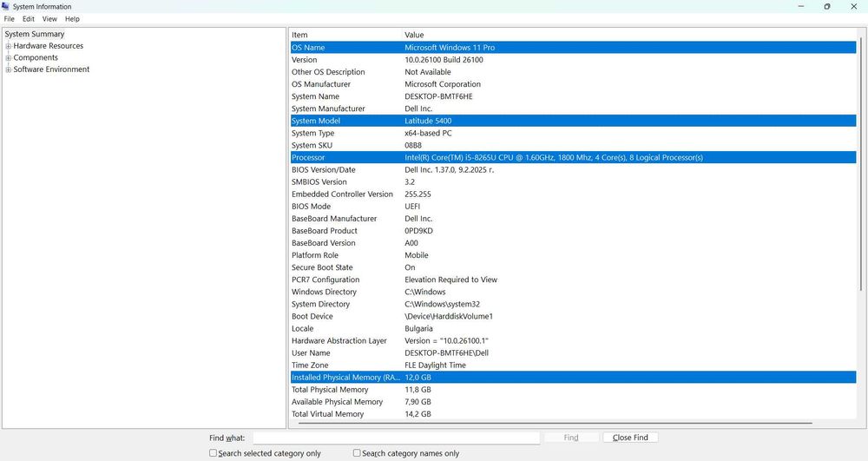This screenshot has height=461, width=868.
Task: Select the BIOS Version/Date row
Action: click(574, 170)
